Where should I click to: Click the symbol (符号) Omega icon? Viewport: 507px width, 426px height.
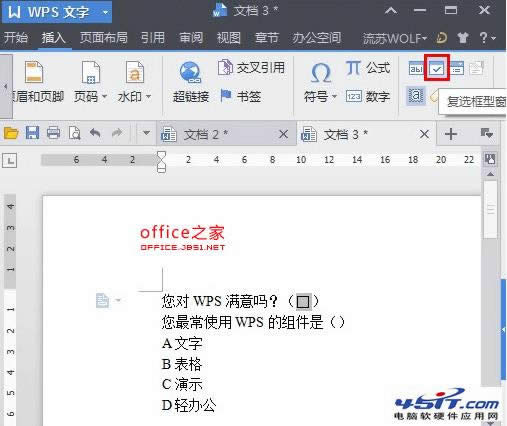point(321,73)
